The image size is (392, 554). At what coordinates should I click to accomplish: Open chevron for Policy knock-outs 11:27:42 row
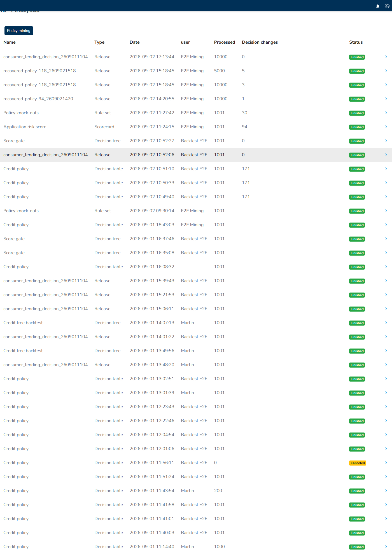[386, 113]
